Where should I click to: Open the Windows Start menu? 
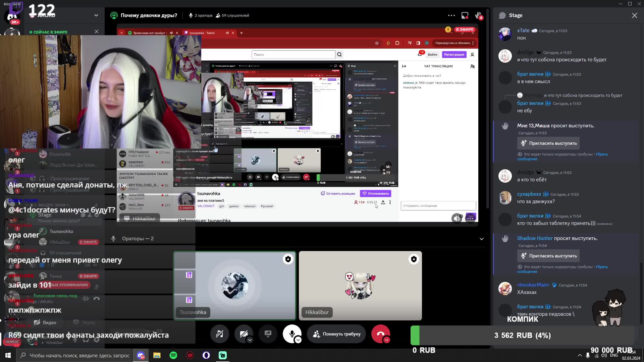[x=8, y=355]
